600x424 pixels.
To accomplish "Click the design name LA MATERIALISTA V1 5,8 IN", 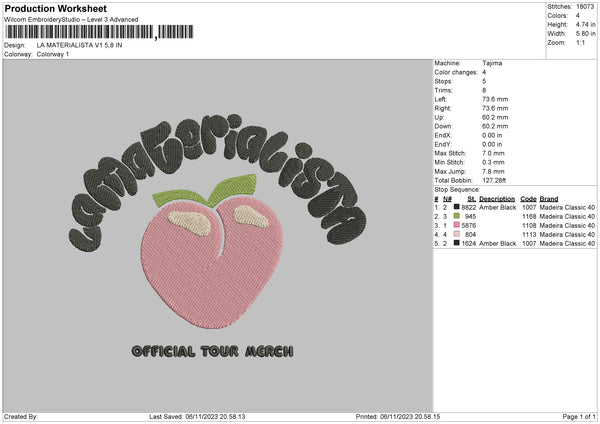I will [x=80, y=45].
